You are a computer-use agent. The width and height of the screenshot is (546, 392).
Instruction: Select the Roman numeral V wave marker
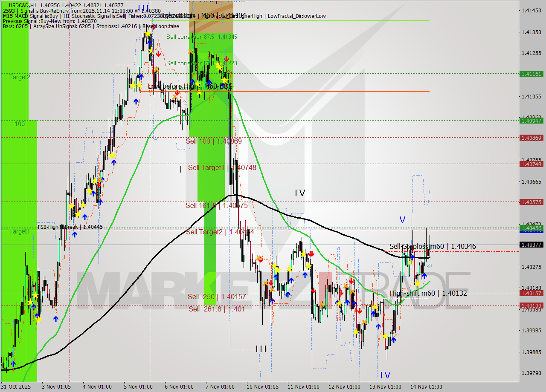pos(401,220)
